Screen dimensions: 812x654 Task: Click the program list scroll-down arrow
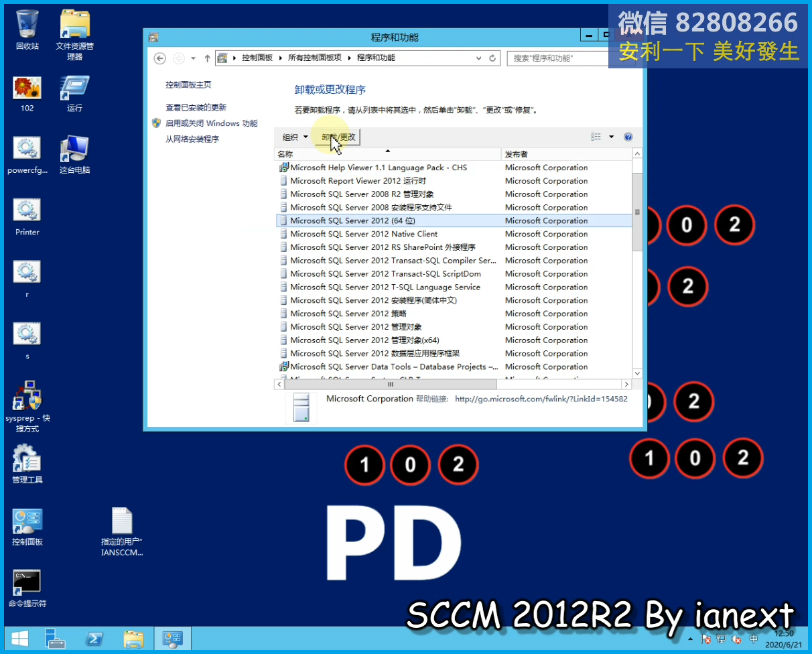point(637,373)
